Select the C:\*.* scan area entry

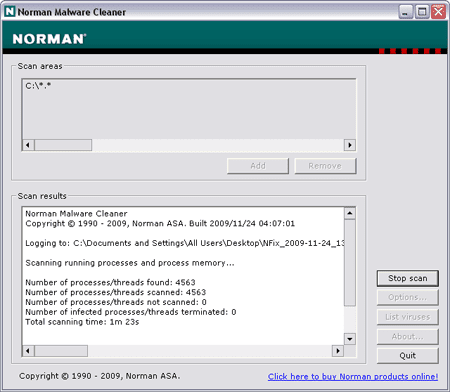point(38,86)
